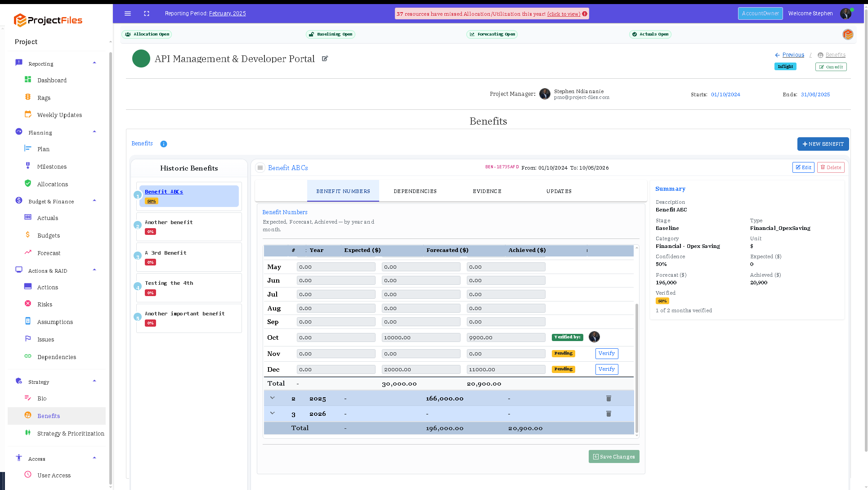Click the alert icon in missed allocation banner
Screen dimensions: 868x490
point(585,14)
